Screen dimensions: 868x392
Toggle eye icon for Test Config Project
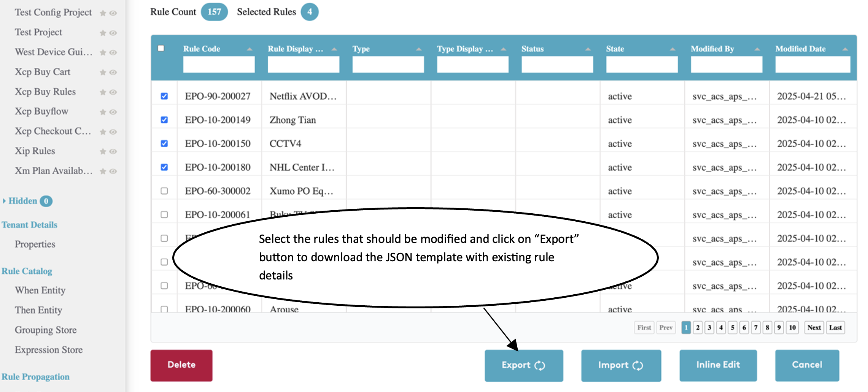[x=113, y=13]
